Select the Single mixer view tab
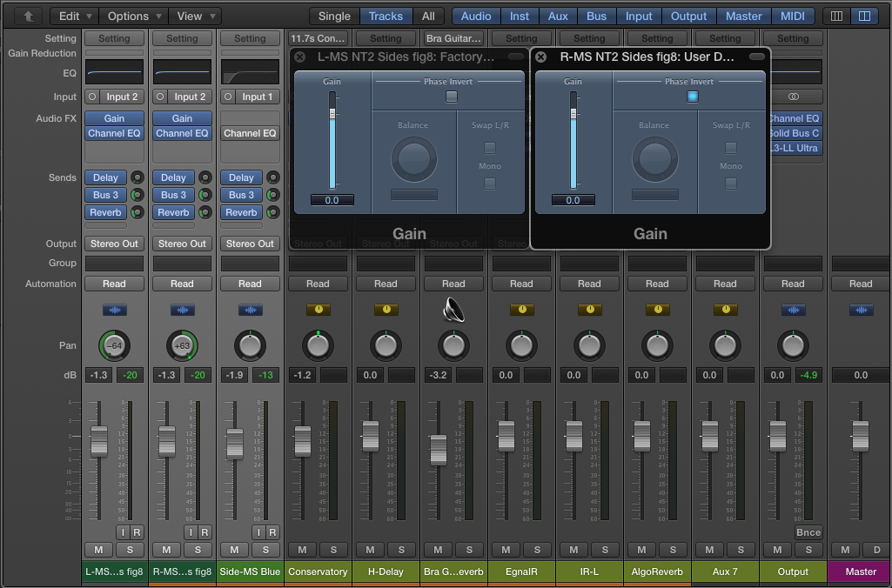 pyautogui.click(x=334, y=17)
